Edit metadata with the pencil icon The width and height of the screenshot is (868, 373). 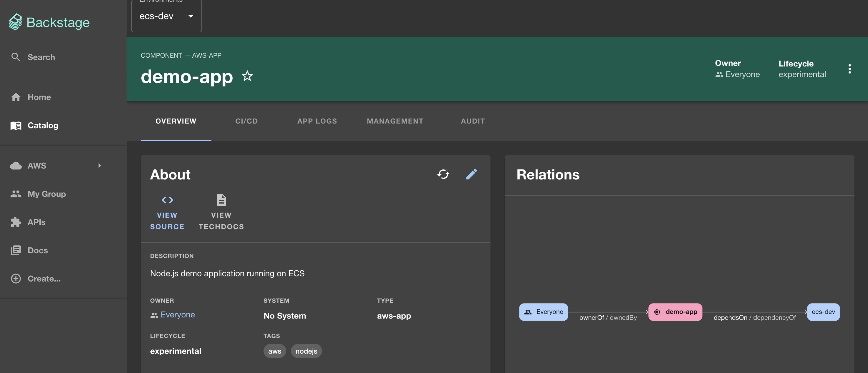(x=471, y=174)
